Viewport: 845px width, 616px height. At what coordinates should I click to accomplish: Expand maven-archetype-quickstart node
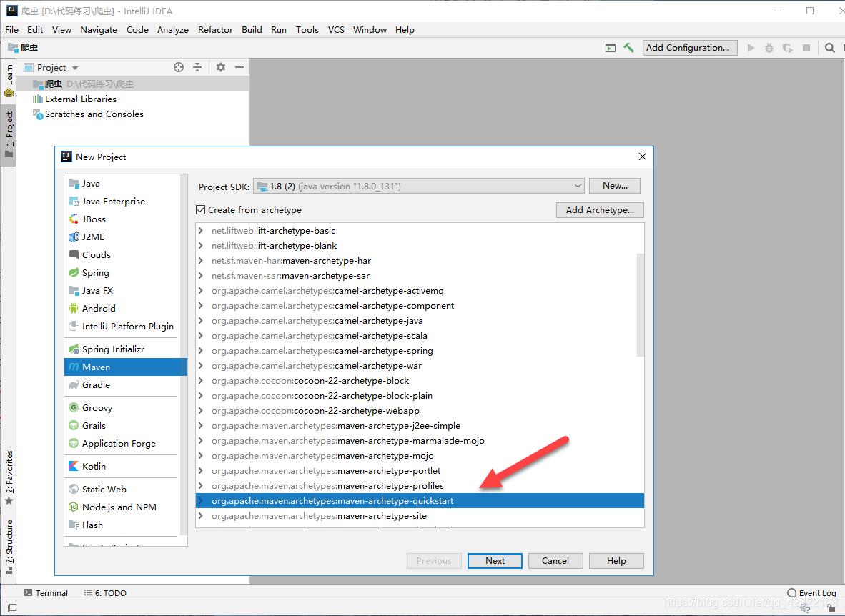[x=200, y=501]
